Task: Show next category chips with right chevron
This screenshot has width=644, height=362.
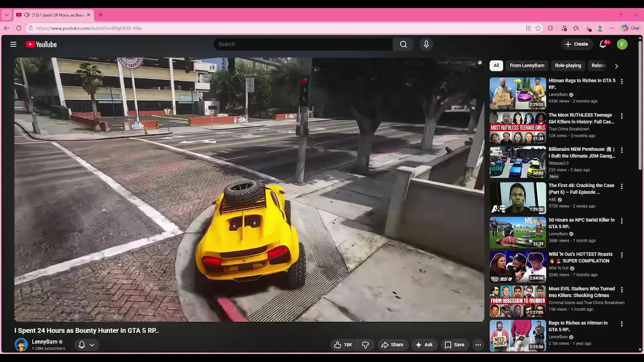Action: coord(616,66)
